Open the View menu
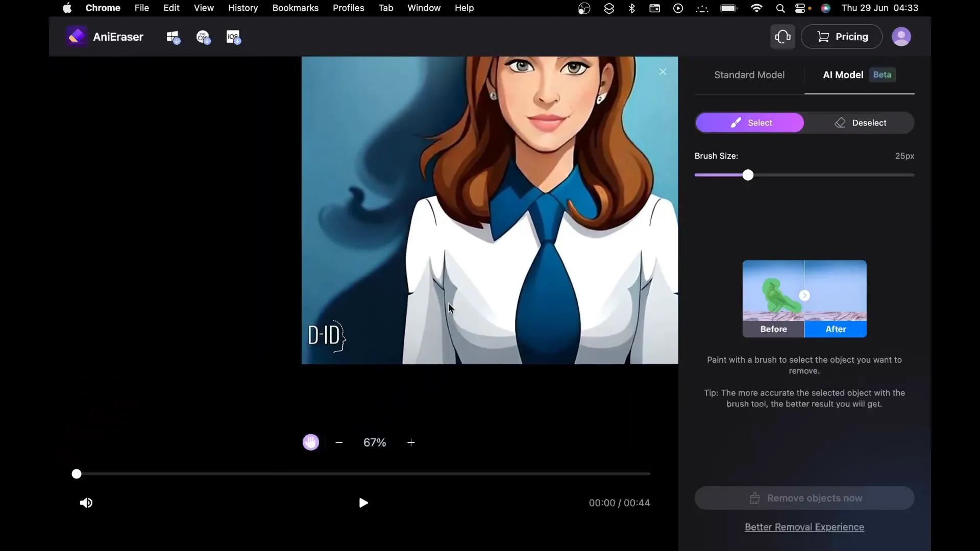 pyautogui.click(x=204, y=8)
